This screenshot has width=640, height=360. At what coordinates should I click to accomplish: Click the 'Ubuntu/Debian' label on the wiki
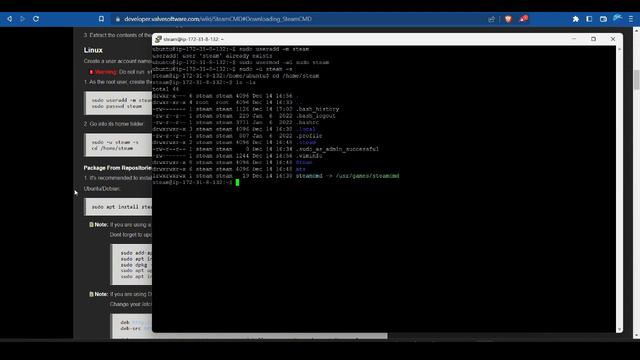[102, 189]
